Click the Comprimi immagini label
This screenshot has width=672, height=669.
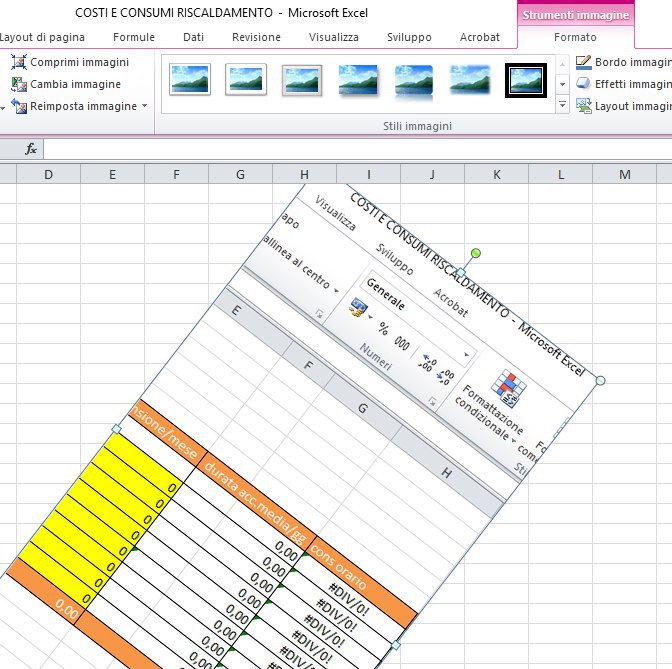pyautogui.click(x=80, y=62)
